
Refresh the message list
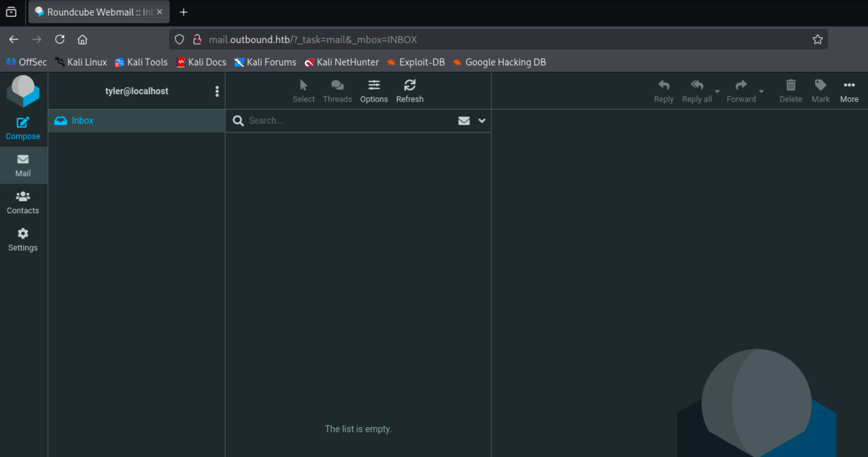(409, 90)
